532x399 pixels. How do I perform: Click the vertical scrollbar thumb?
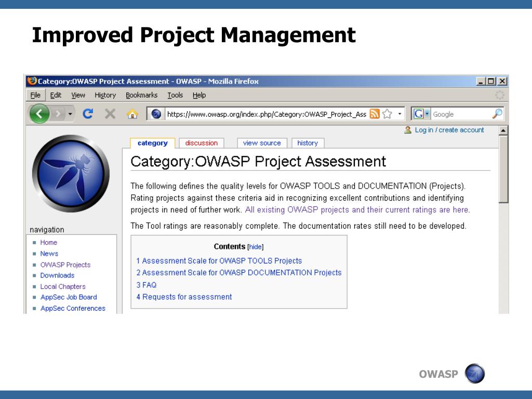click(503, 169)
